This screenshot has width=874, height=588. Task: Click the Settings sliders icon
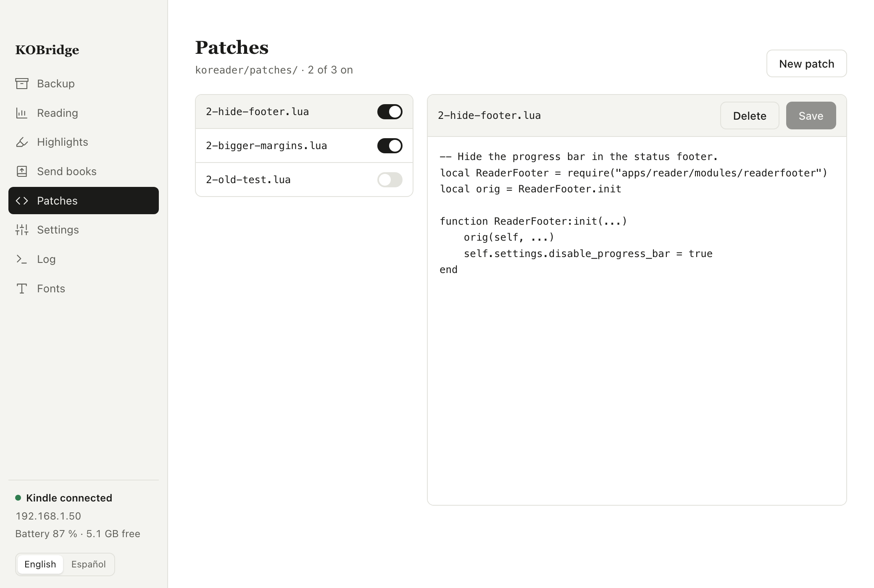(22, 230)
